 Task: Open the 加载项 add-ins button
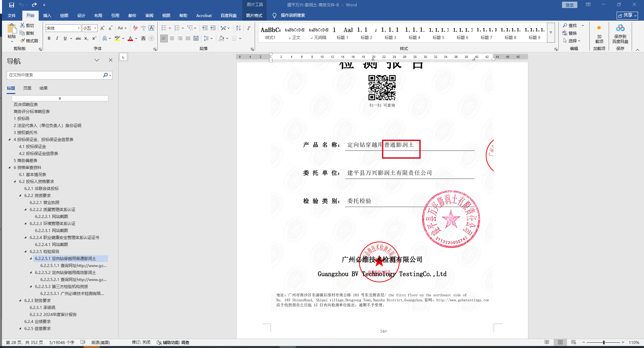click(599, 34)
